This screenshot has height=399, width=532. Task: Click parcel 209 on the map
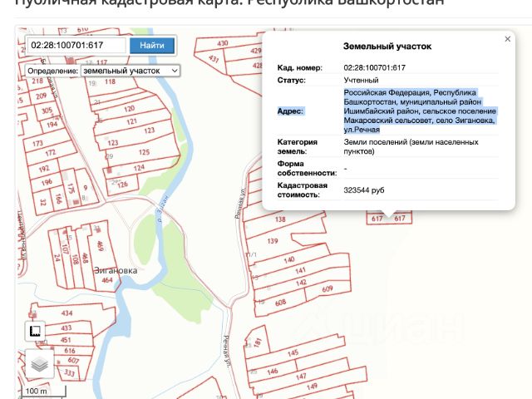(x=41, y=96)
